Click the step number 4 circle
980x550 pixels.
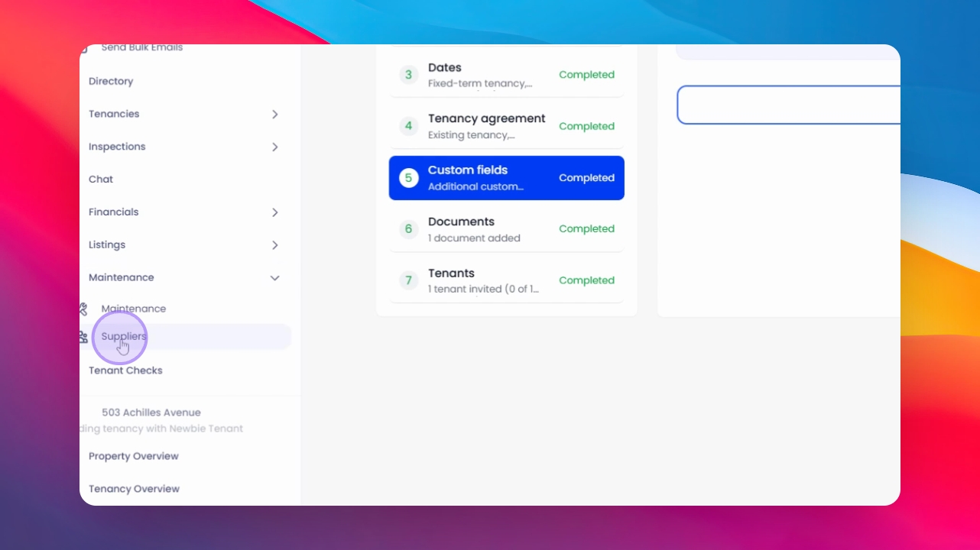pyautogui.click(x=408, y=126)
